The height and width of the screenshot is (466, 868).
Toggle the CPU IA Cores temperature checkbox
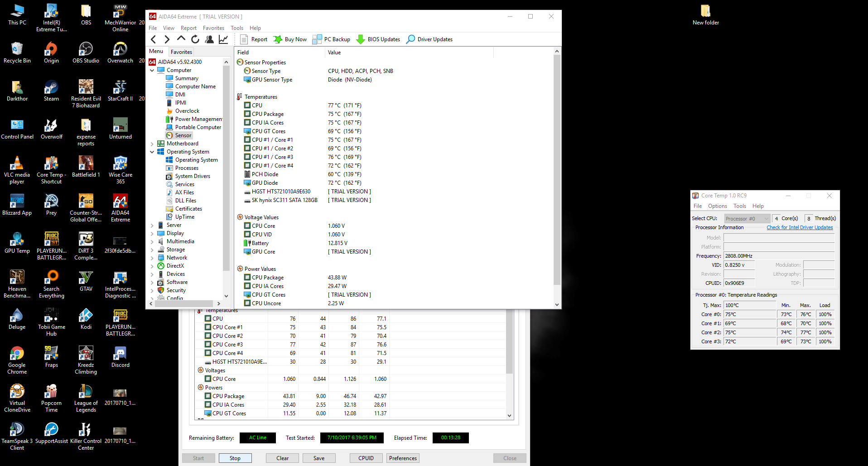[247, 122]
